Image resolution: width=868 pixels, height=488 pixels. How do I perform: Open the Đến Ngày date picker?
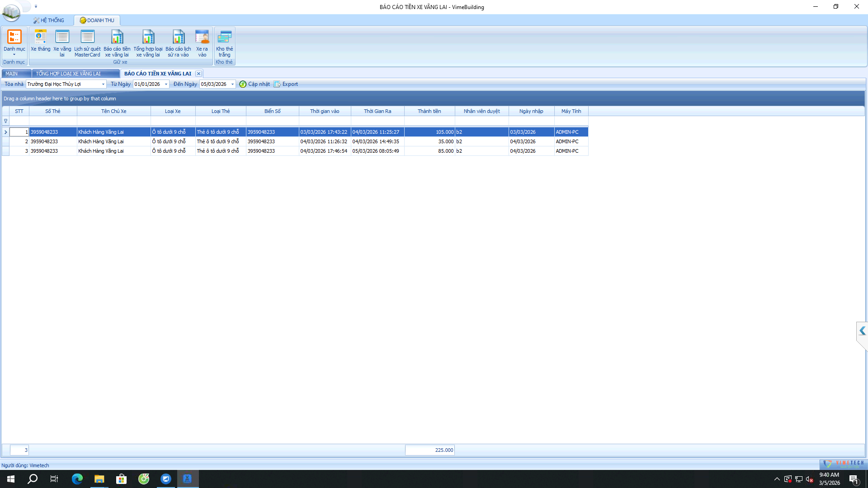tap(232, 84)
